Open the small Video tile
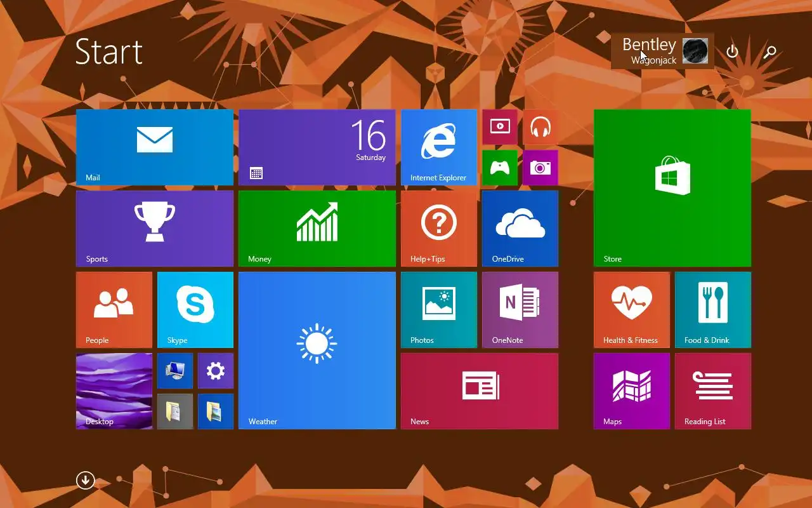 click(500, 127)
